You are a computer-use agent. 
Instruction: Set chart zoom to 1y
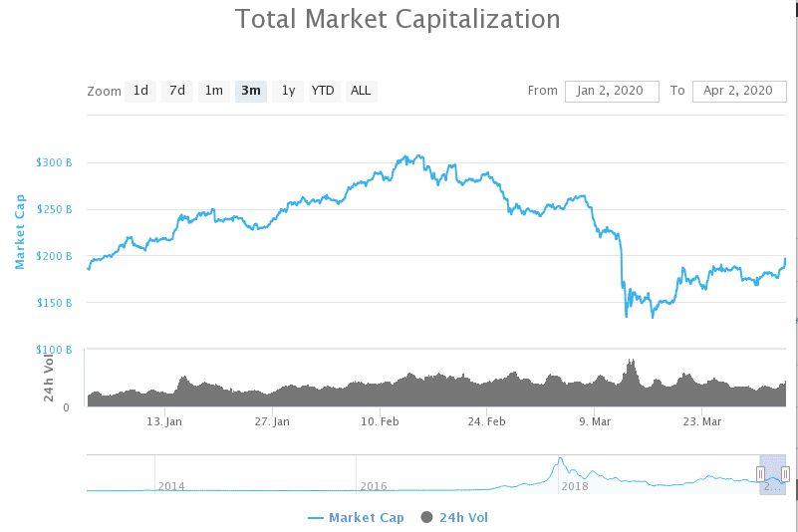(288, 91)
